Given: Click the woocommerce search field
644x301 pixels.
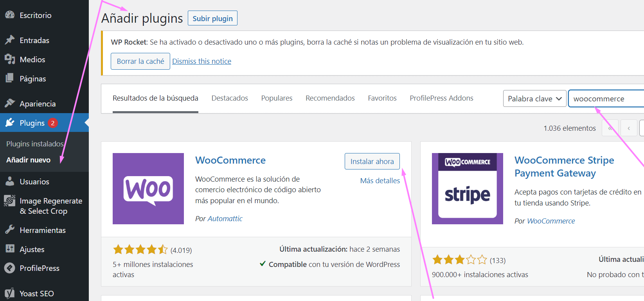Looking at the screenshot, I should pyautogui.click(x=606, y=99).
